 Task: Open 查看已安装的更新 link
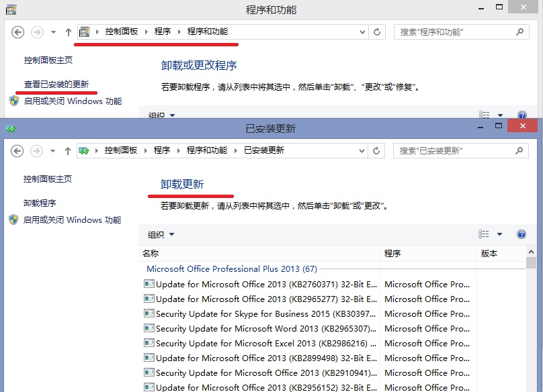(x=56, y=84)
